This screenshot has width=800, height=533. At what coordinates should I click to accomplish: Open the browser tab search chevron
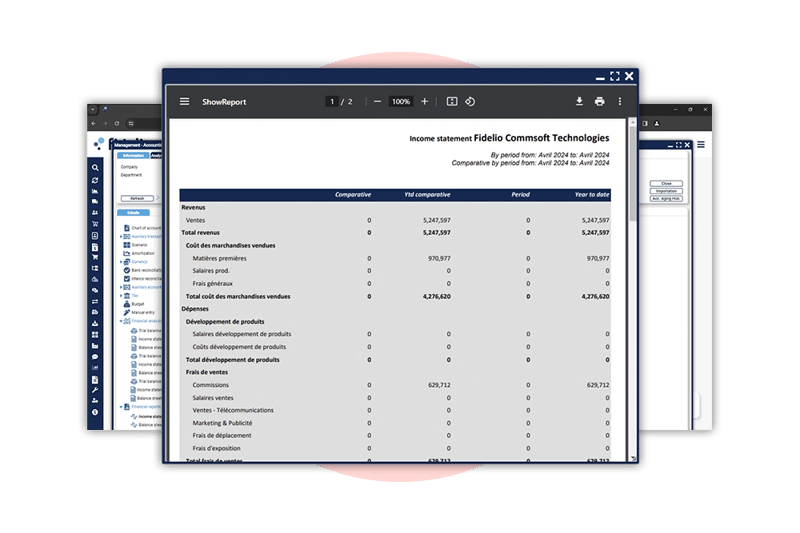[92, 109]
